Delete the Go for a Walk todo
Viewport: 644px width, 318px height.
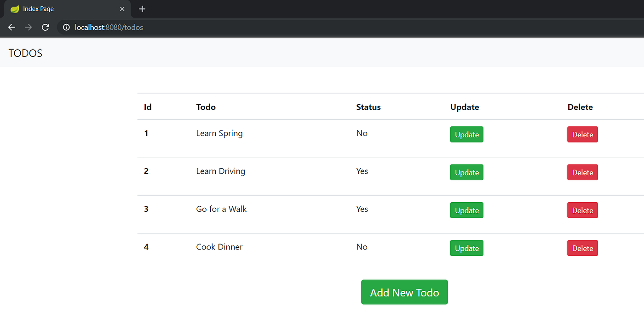point(582,210)
